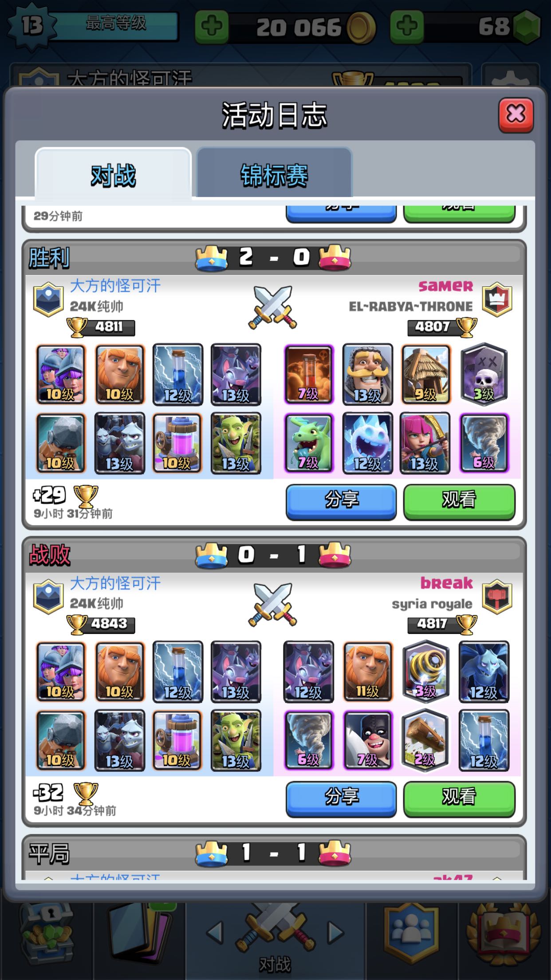The width and height of the screenshot is (551, 980).
Task: Tap The Log card level 2
Action: (425, 740)
